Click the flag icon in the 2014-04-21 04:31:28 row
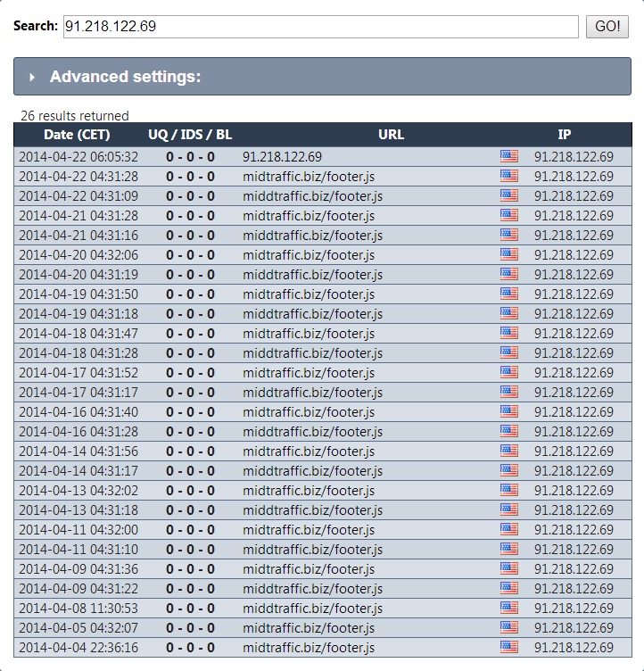 (x=508, y=215)
